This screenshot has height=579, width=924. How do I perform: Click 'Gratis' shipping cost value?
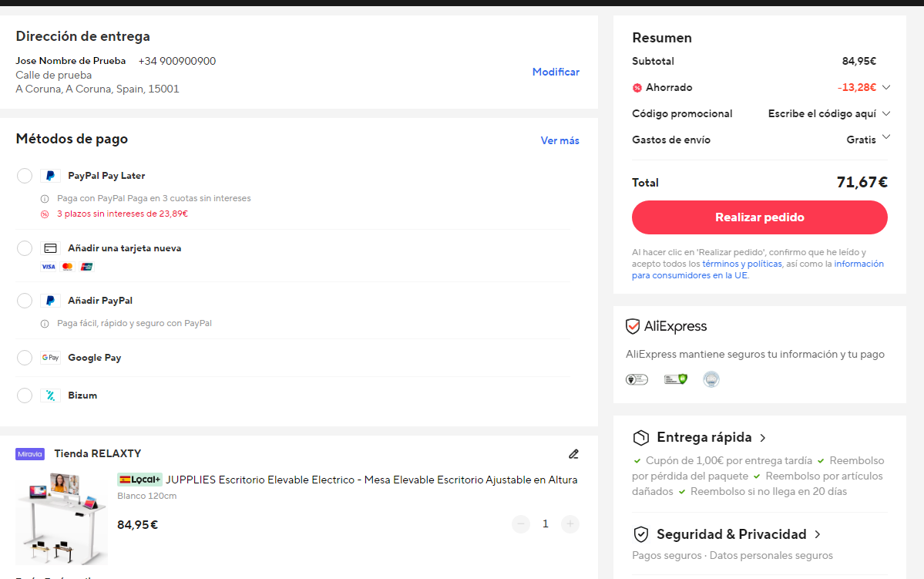(x=861, y=140)
